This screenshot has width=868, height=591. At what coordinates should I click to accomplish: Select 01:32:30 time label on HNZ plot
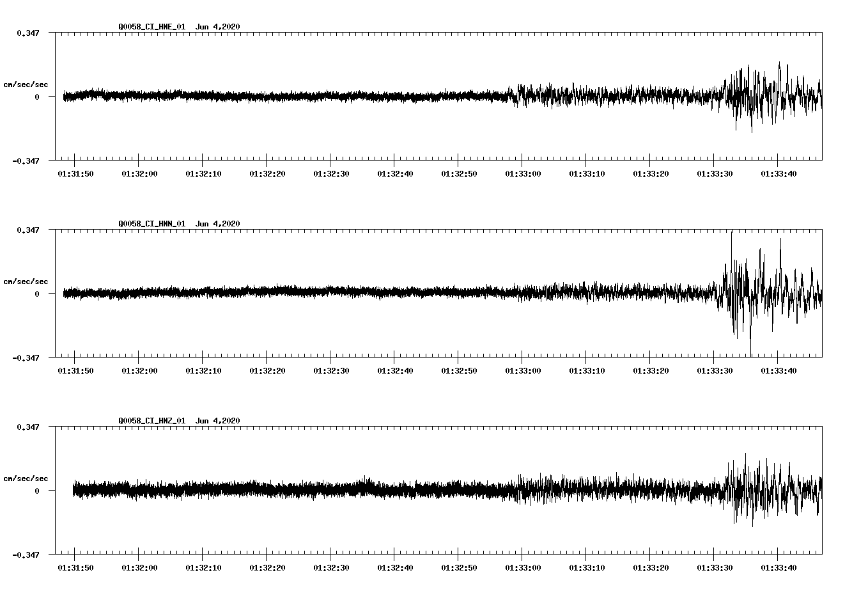click(x=330, y=567)
